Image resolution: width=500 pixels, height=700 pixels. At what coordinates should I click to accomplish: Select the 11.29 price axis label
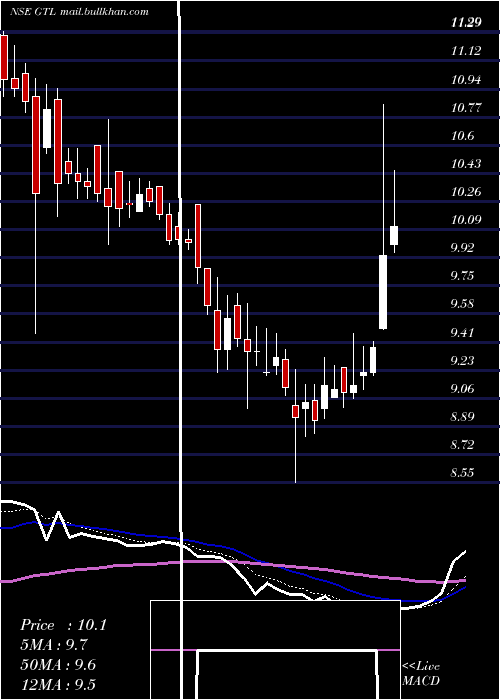(x=466, y=22)
